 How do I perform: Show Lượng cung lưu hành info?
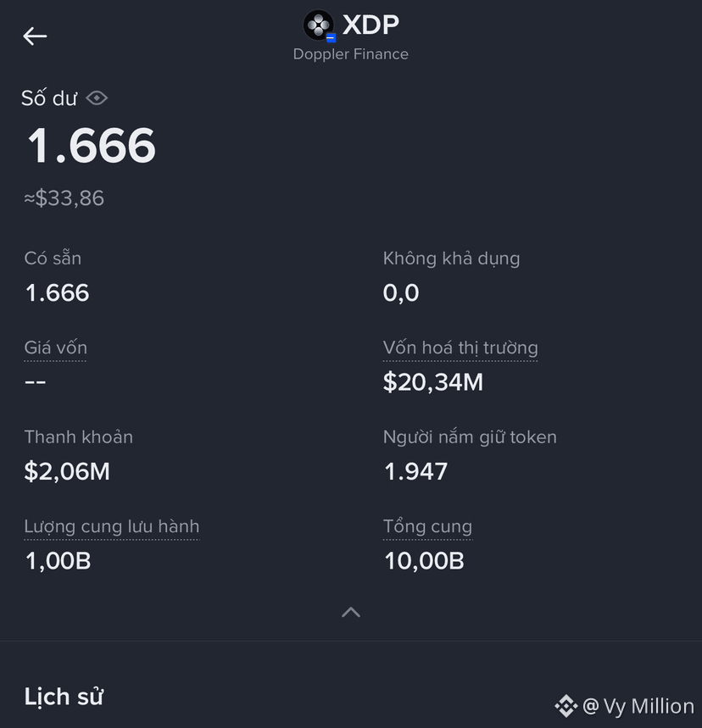(x=112, y=526)
